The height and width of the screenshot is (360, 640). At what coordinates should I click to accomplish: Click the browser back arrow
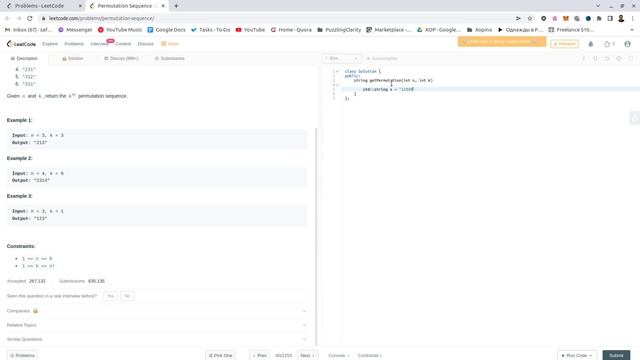point(7,18)
